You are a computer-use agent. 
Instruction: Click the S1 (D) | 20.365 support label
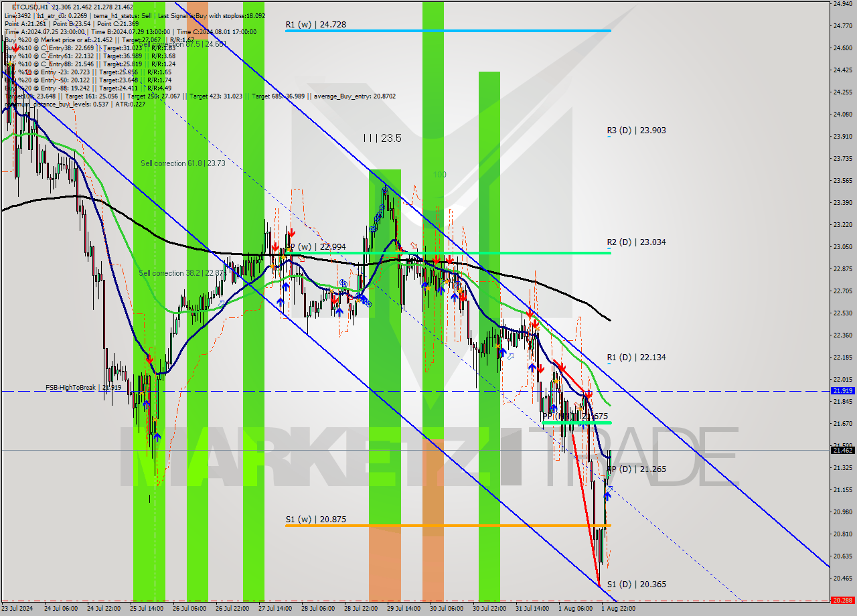(x=637, y=585)
